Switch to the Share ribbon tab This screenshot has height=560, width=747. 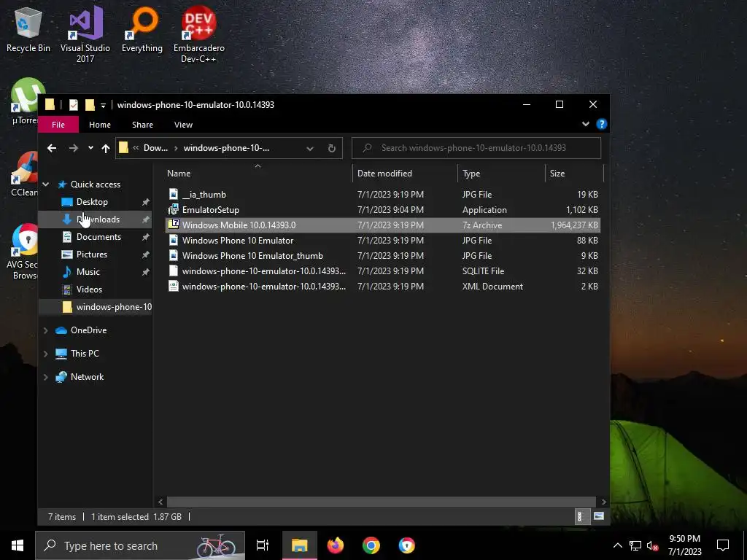point(142,125)
